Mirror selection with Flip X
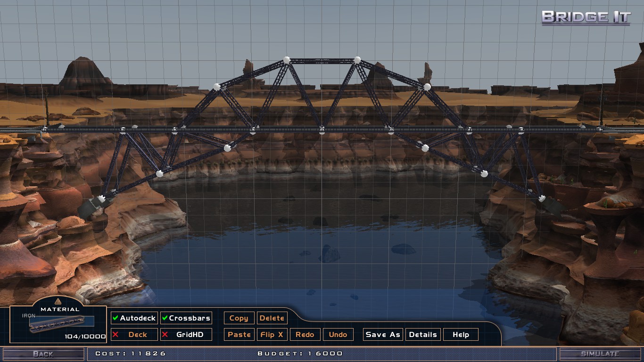644x362 pixels. pos(272,335)
